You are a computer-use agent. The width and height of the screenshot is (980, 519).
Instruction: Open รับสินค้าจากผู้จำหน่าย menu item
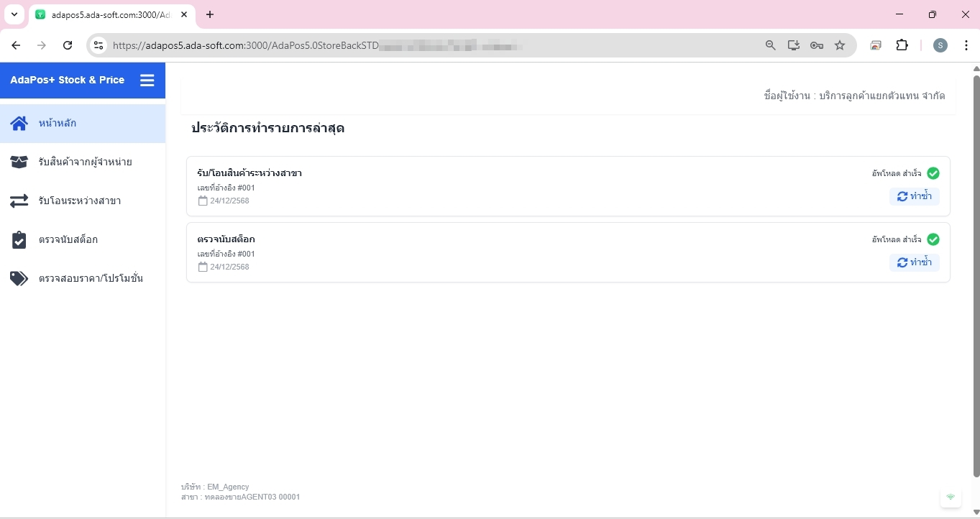click(x=85, y=162)
